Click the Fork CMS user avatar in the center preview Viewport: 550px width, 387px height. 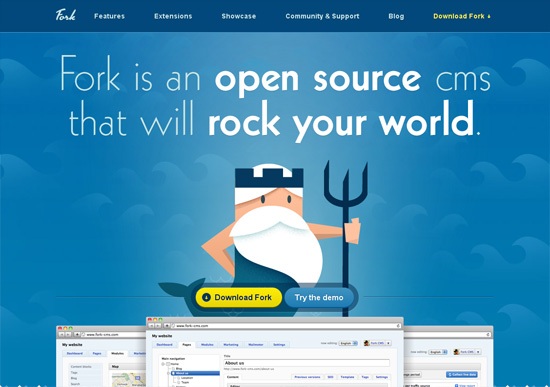coord(367,343)
